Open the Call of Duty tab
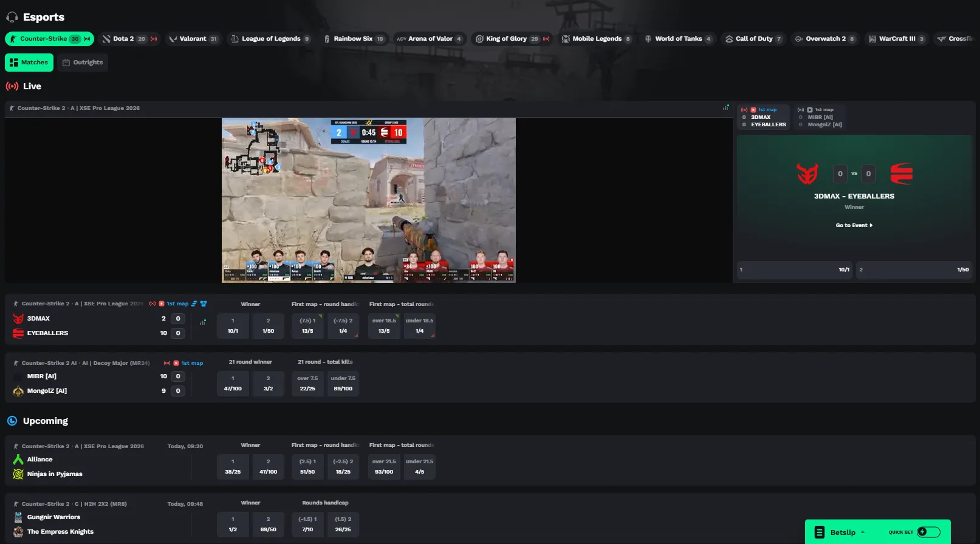 [753, 39]
